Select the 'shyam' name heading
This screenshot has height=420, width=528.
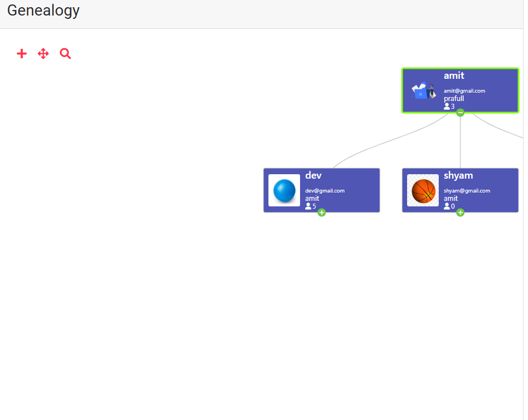coord(458,175)
